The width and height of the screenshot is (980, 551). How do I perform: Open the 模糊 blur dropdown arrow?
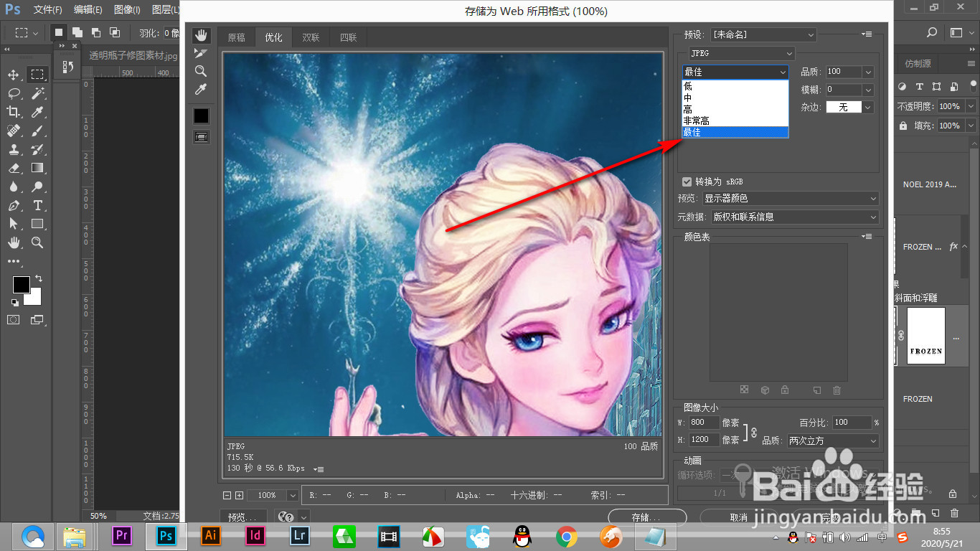[x=868, y=90]
